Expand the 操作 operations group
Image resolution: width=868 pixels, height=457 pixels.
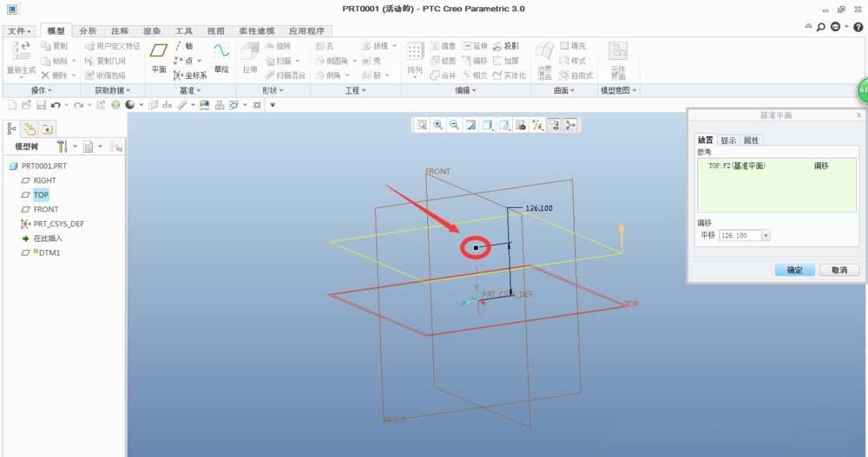[x=42, y=90]
